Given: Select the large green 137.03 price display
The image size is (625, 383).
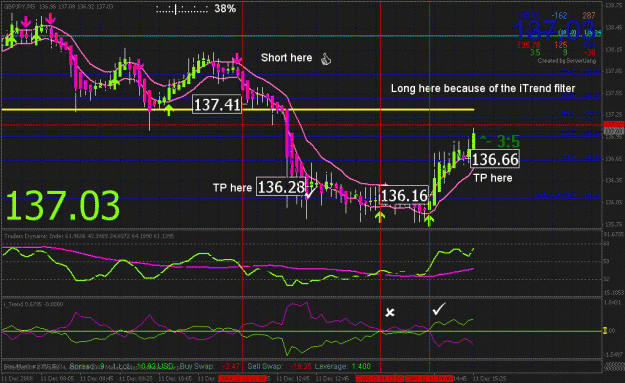Looking at the screenshot, I should click(63, 206).
